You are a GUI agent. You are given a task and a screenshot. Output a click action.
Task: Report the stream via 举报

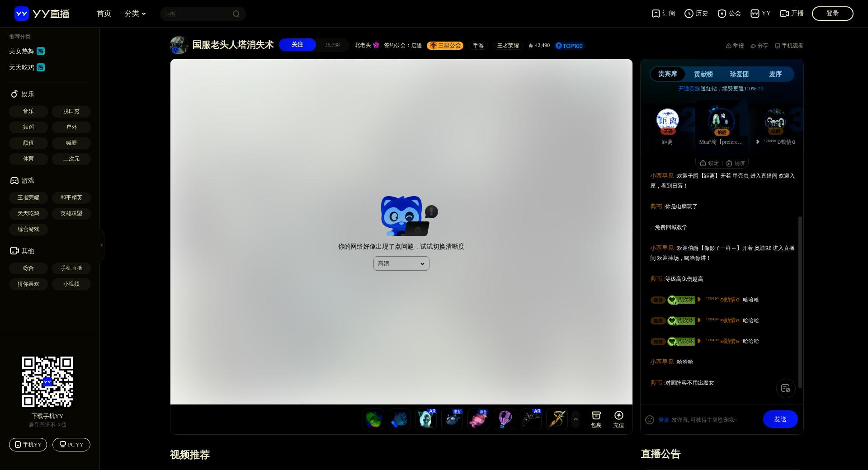pyautogui.click(x=735, y=46)
